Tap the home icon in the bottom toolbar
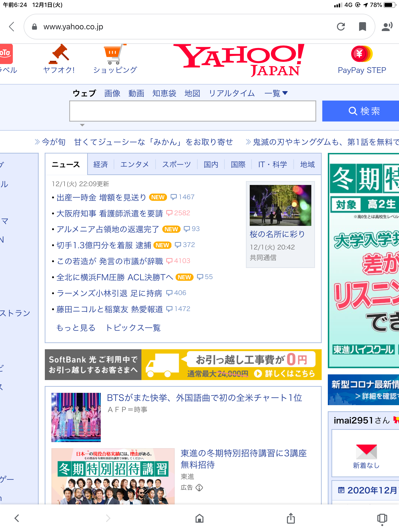Viewport: 399px width, 532px height. point(199,518)
